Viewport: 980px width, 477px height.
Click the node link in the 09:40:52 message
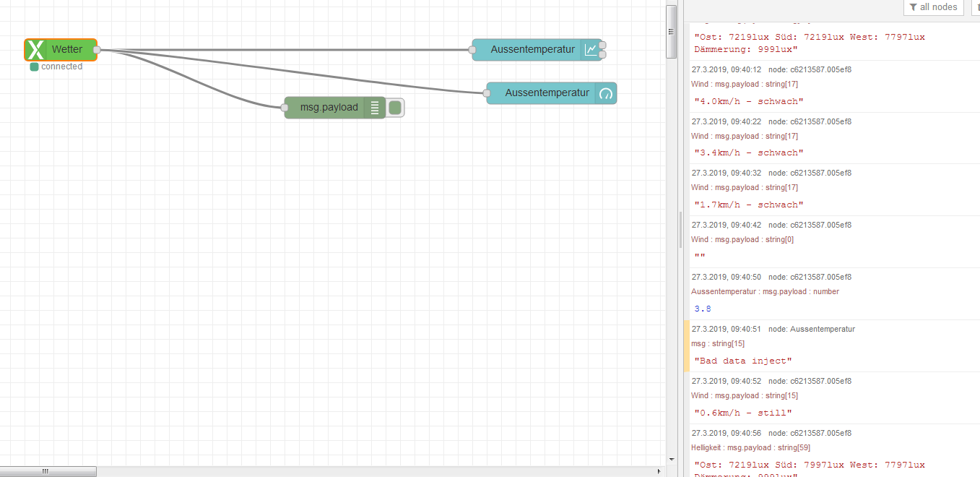point(810,382)
